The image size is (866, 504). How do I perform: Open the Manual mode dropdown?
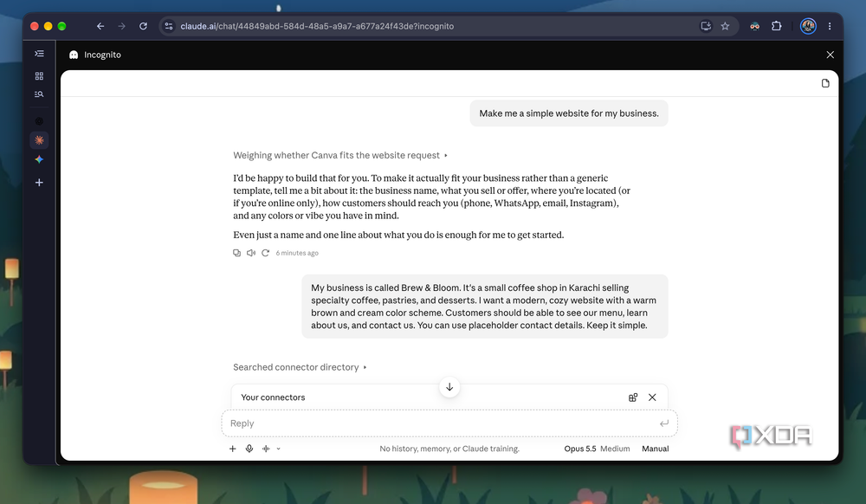pyautogui.click(x=655, y=449)
